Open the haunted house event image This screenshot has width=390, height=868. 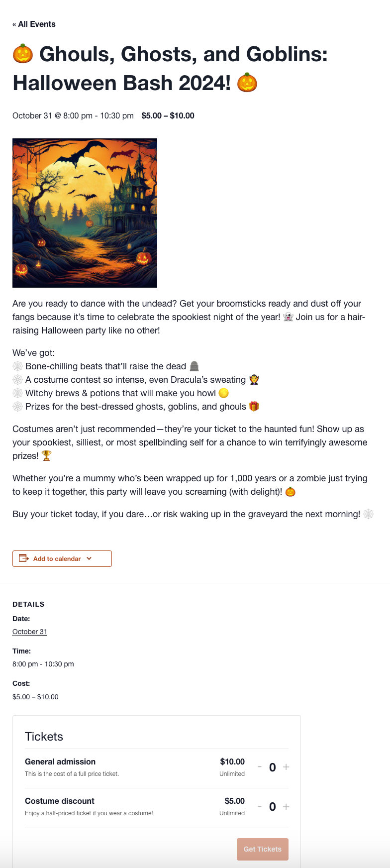[x=85, y=213]
